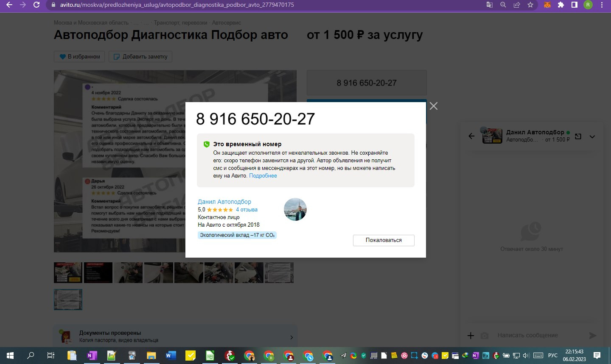Screen dimensions: 611x364
Task: Open the notification center icon
Action: pos(597,356)
